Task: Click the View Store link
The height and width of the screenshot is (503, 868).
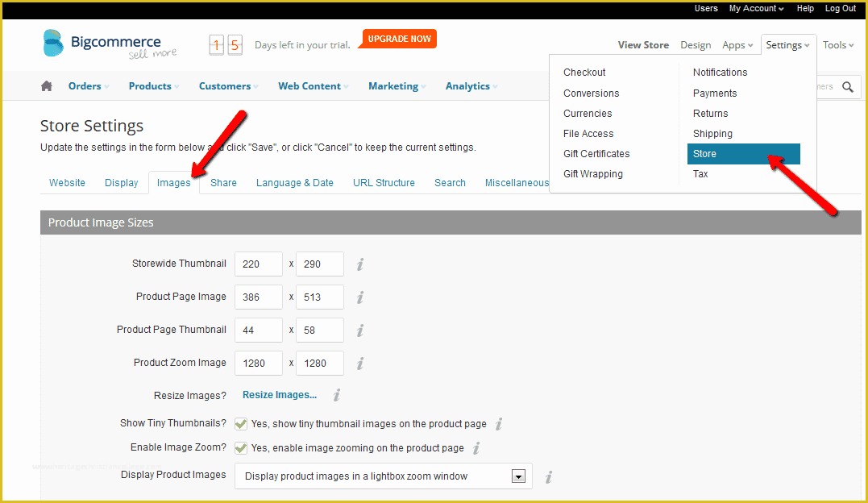Action: tap(643, 45)
